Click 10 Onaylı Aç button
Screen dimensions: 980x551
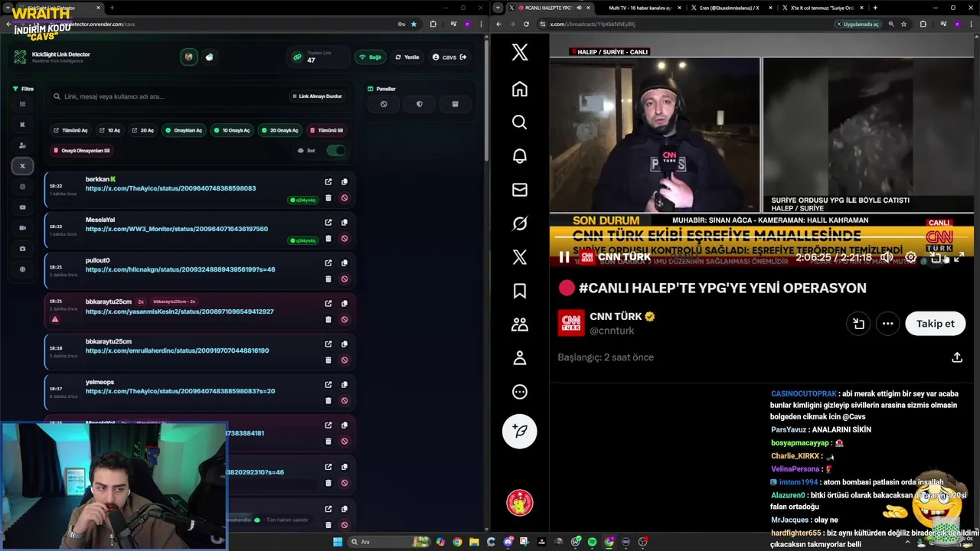231,130
